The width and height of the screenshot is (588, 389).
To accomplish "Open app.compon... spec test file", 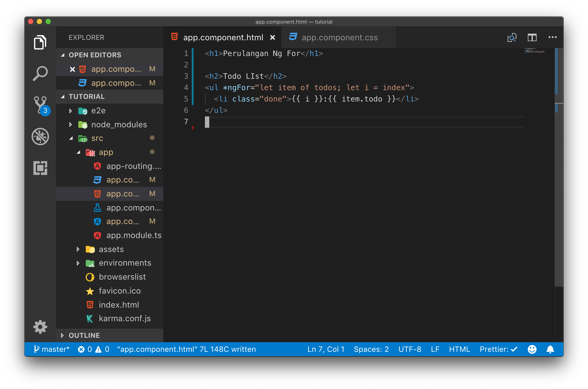I will click(110, 208).
